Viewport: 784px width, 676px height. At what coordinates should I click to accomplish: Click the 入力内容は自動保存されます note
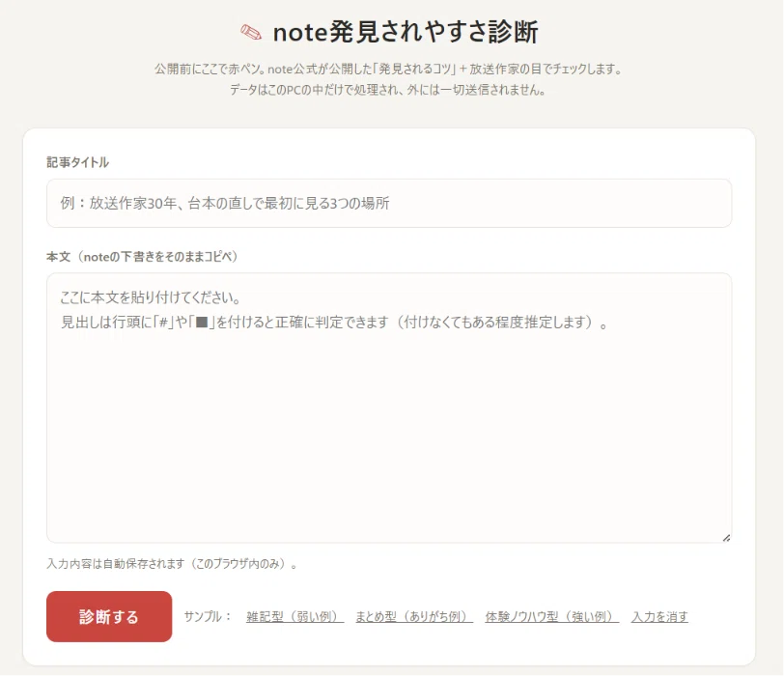pyautogui.click(x=172, y=564)
